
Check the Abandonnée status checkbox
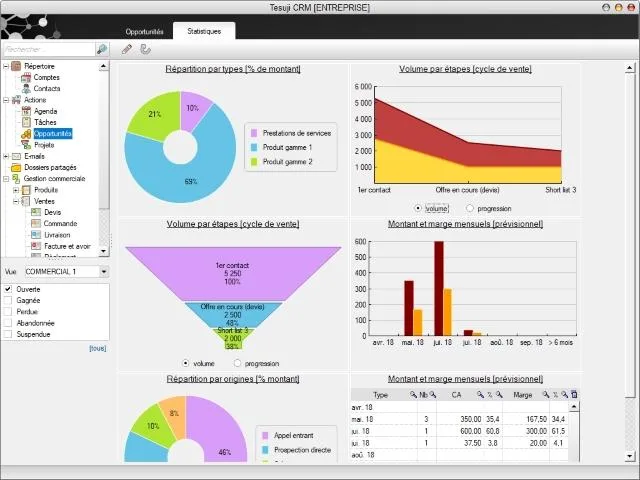click(8, 323)
